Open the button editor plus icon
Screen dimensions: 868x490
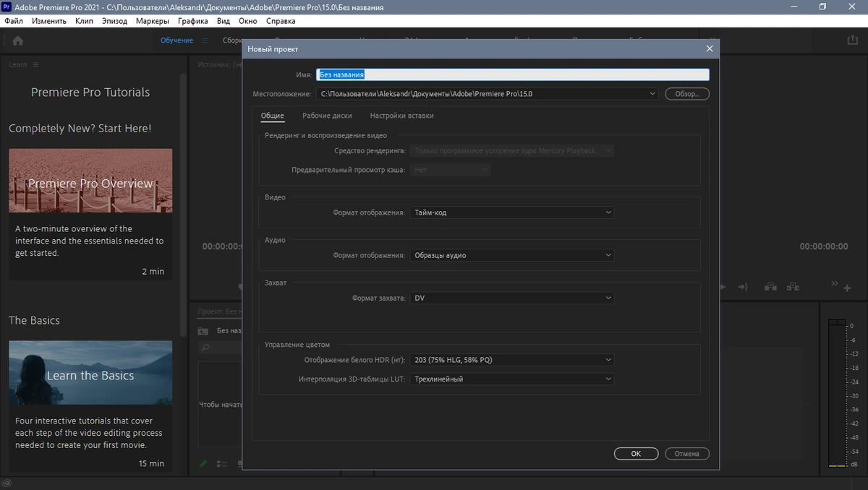click(x=847, y=288)
